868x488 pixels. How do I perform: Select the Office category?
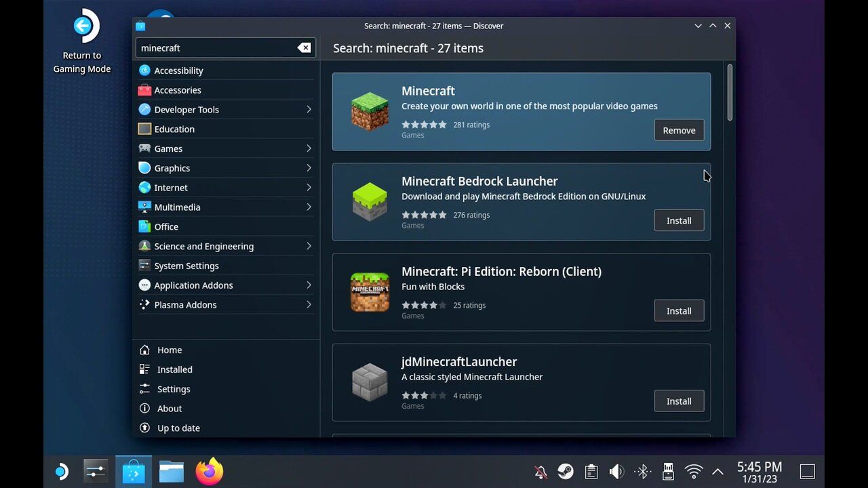226,226
